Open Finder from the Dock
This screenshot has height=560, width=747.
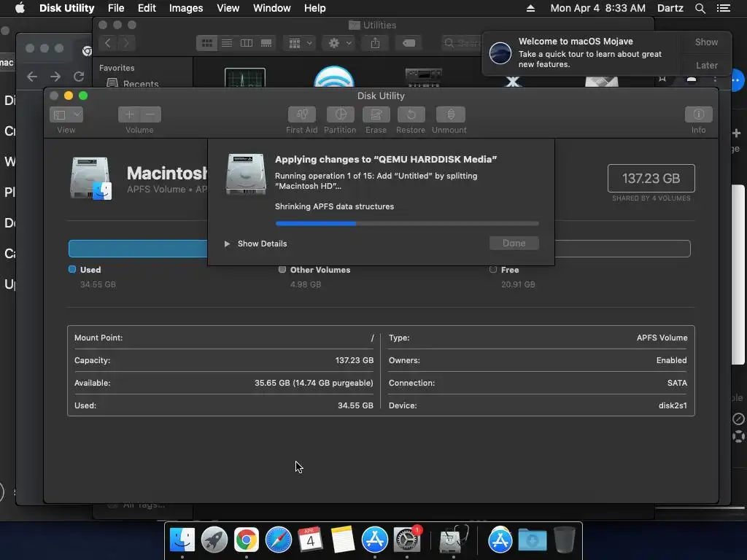click(182, 540)
